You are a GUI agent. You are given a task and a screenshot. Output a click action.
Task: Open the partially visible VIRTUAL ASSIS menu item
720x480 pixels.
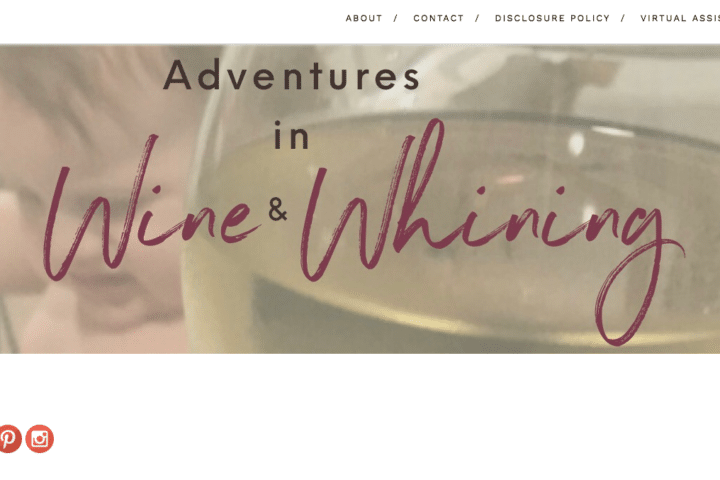coord(680,18)
